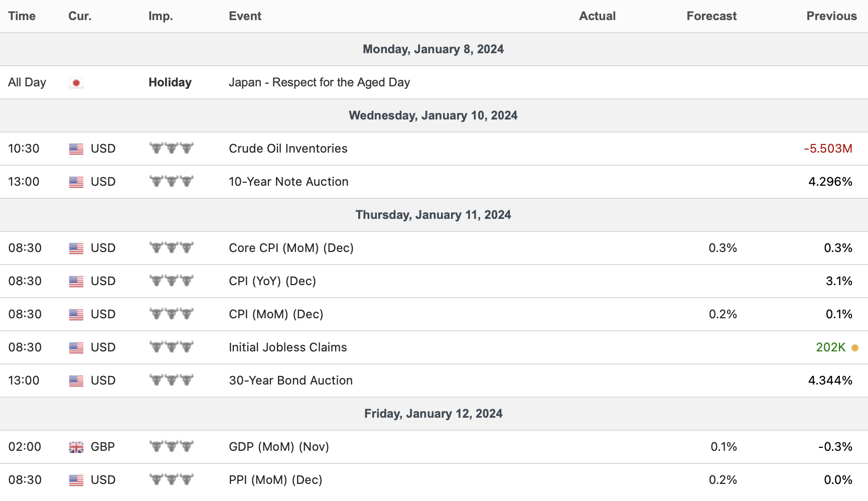Select the Thursday, January 11, 2024 date row
This screenshot has width=868, height=501.
[x=433, y=215]
